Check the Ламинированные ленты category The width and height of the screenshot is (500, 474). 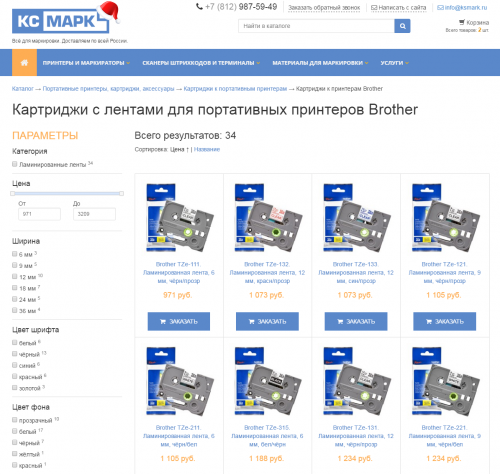tap(15, 164)
